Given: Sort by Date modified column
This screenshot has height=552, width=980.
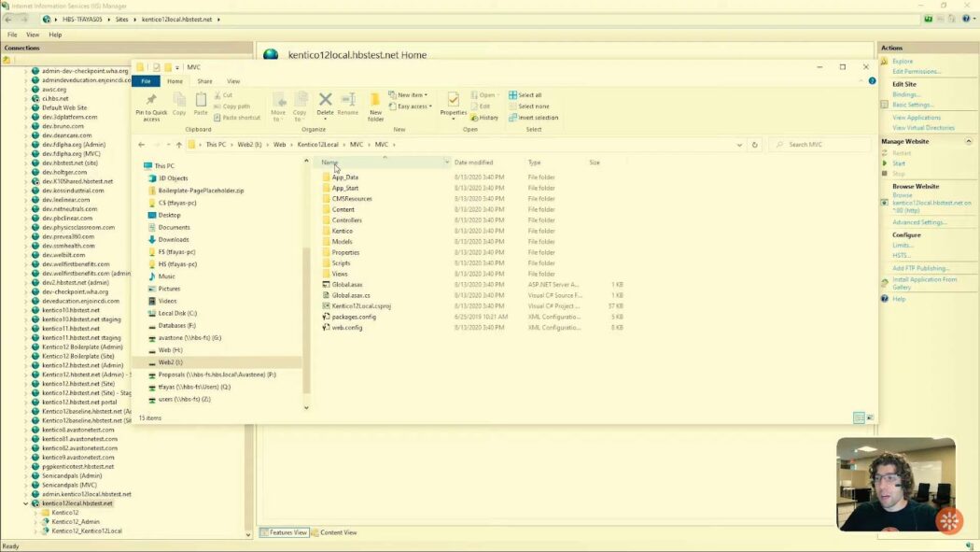Looking at the screenshot, I should pos(473,163).
